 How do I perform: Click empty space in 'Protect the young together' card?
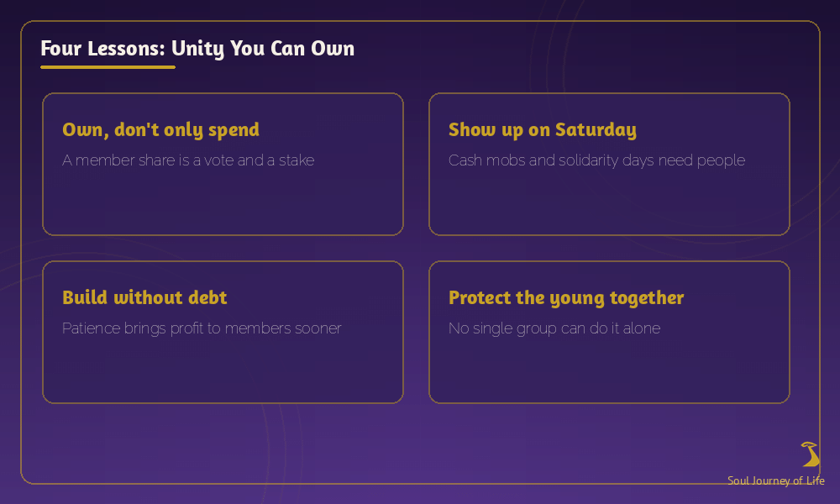[x=609, y=371]
